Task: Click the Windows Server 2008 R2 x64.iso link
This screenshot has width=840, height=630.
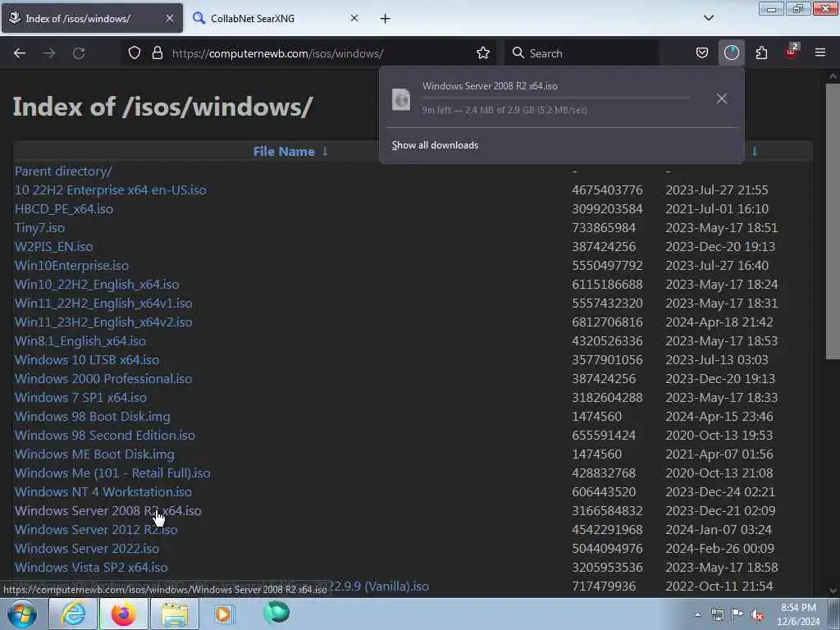Action: point(108,510)
